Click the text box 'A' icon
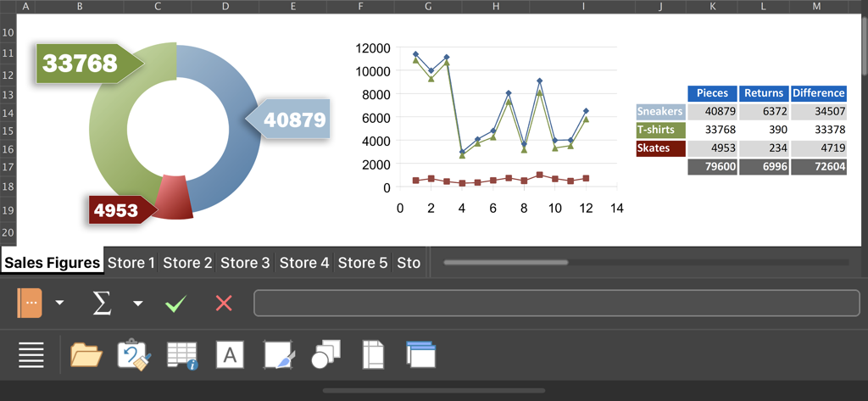 pyautogui.click(x=230, y=354)
